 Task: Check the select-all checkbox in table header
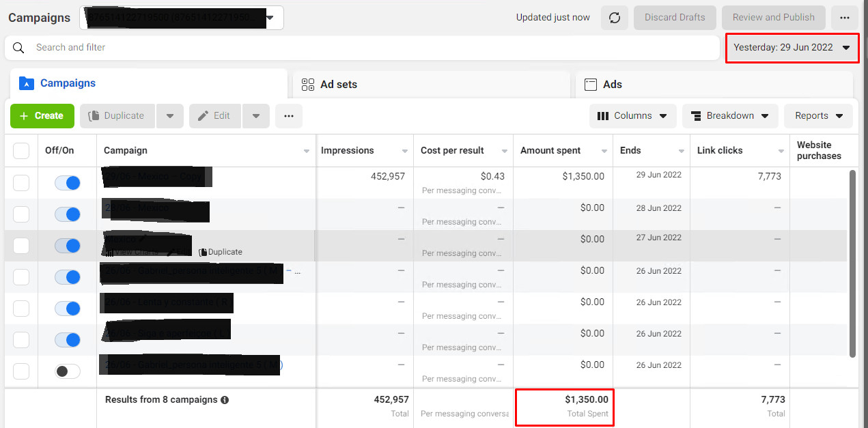tap(21, 151)
